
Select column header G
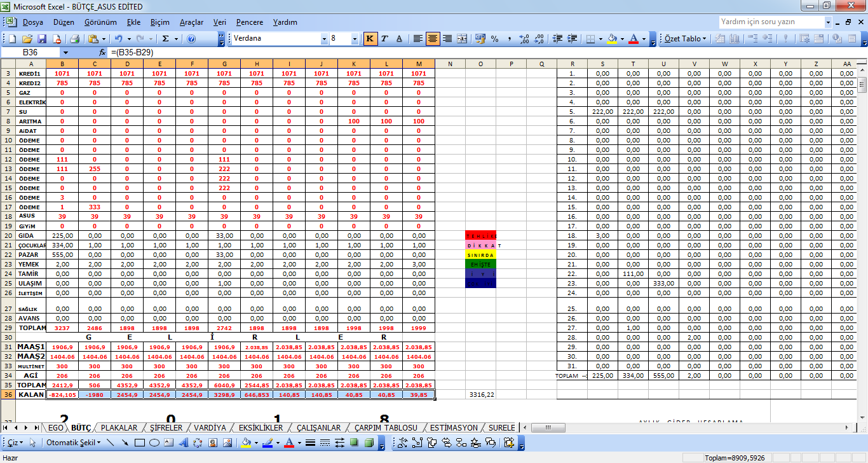click(x=224, y=64)
